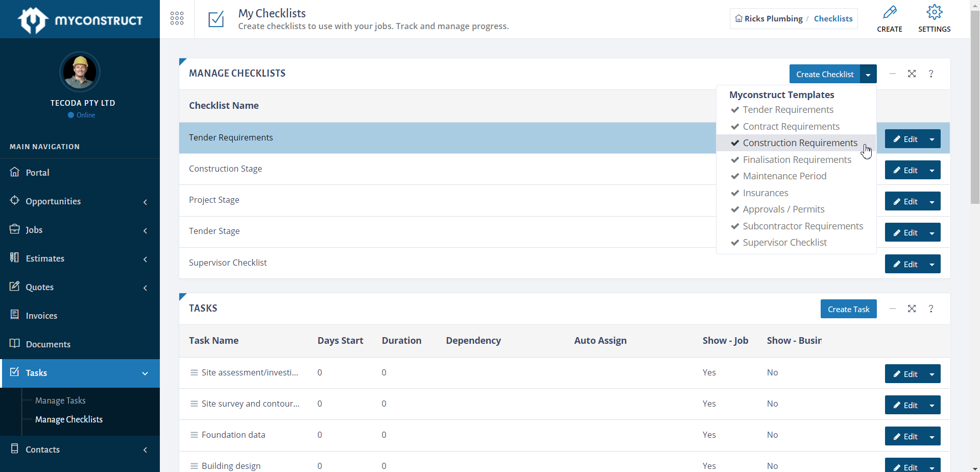Open Ricks Plumbing breadcrumb link
Viewport: 980px width, 472px height.
tap(769, 18)
